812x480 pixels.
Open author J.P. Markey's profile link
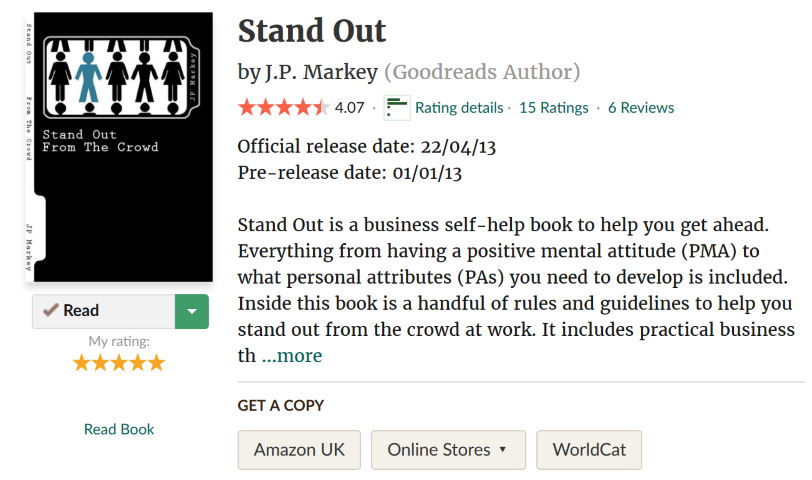tap(322, 72)
